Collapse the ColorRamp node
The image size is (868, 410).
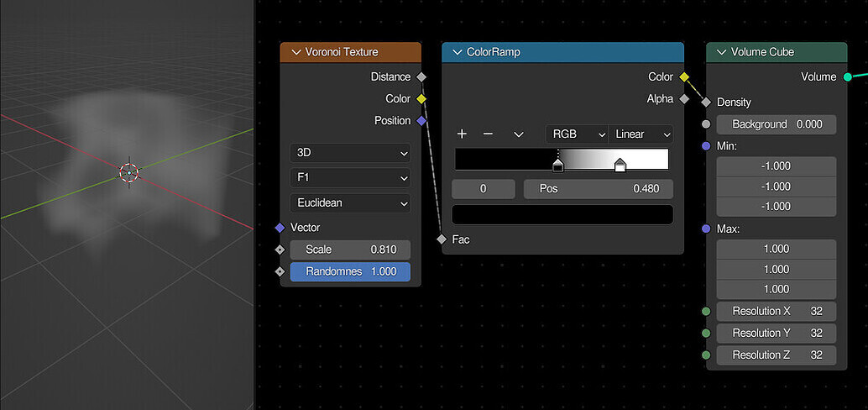pyautogui.click(x=458, y=52)
